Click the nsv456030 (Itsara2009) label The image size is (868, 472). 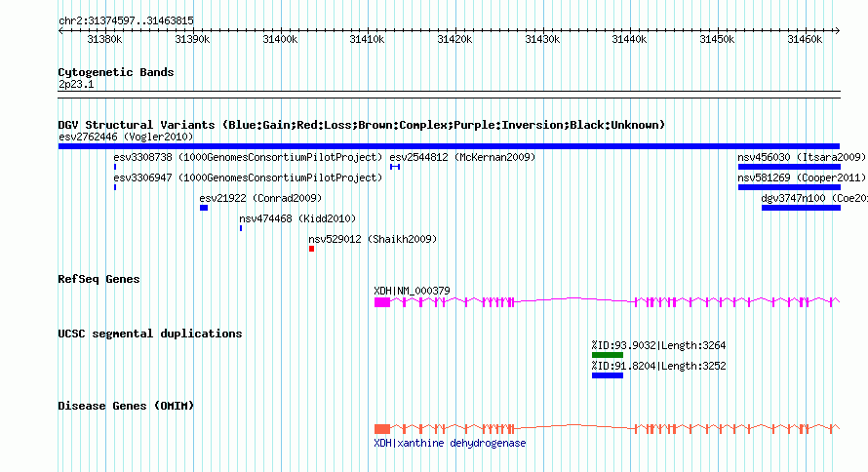pos(802,158)
